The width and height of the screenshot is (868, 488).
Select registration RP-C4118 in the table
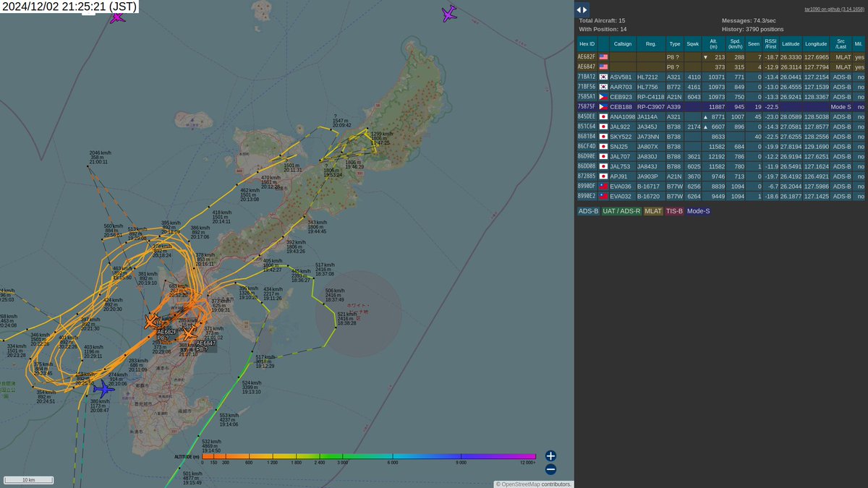[650, 96]
